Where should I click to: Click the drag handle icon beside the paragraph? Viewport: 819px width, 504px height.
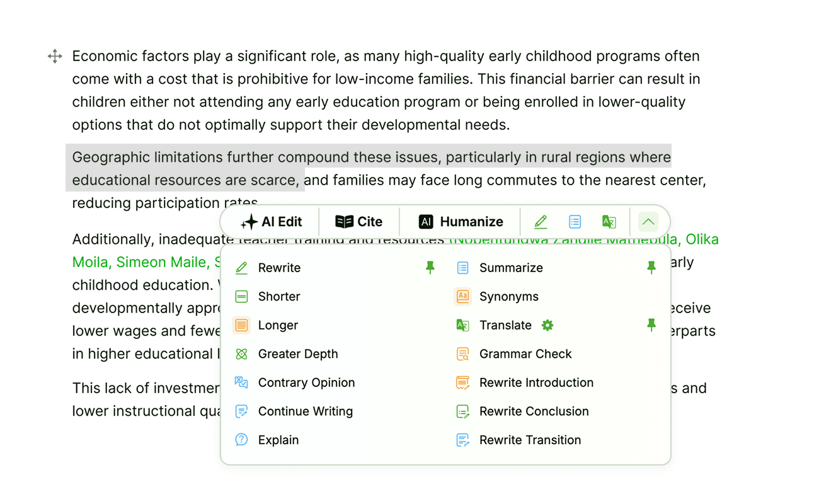pyautogui.click(x=55, y=56)
